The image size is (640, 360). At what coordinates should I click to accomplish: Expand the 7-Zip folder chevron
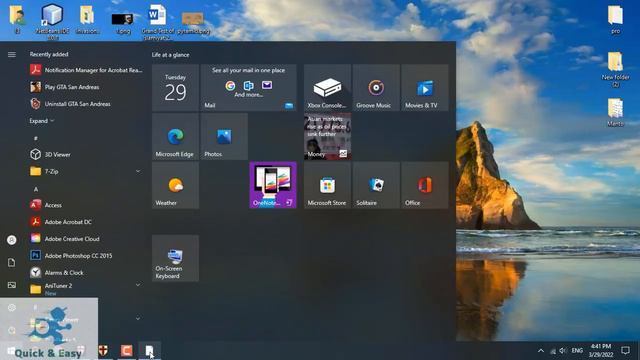coord(138,171)
